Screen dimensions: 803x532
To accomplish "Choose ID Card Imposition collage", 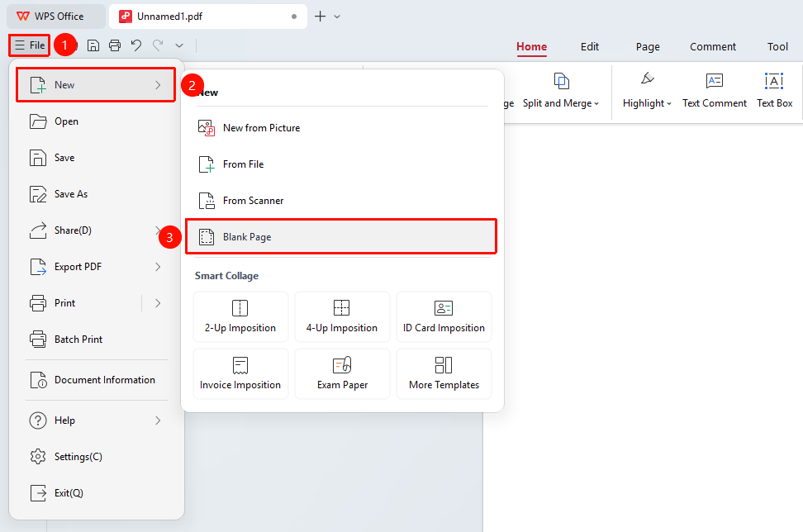I will 444,317.
